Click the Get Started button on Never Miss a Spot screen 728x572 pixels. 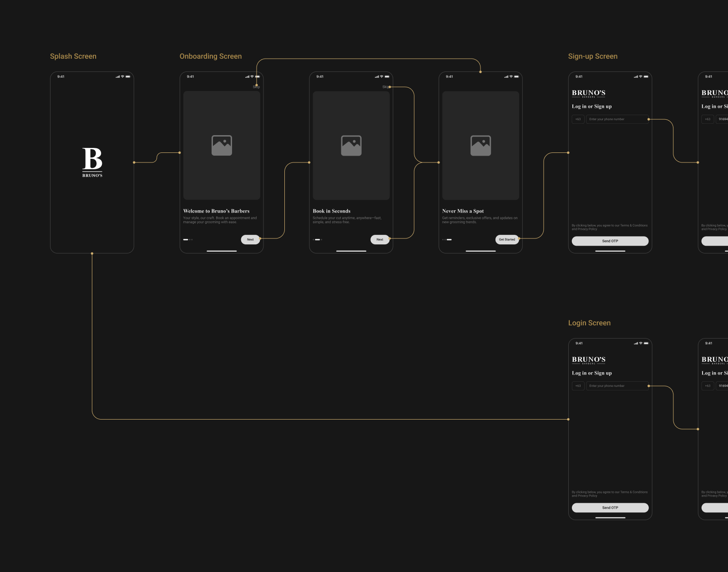coord(506,239)
